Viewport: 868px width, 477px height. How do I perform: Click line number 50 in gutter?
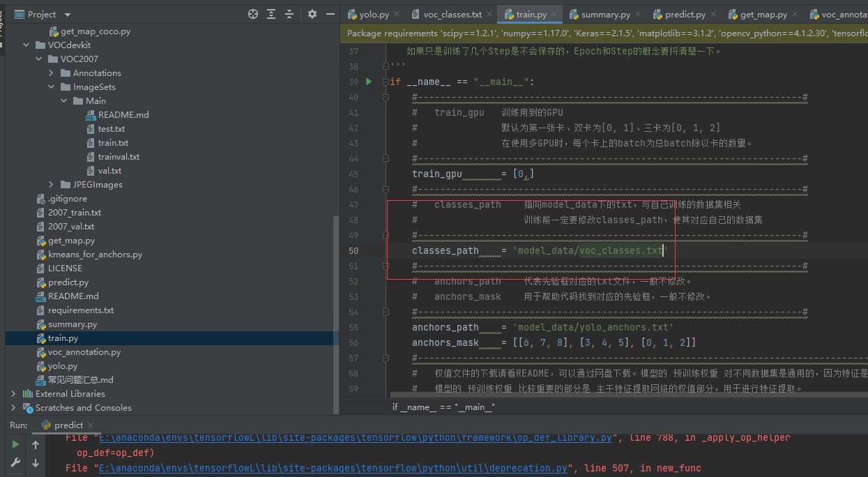(353, 250)
